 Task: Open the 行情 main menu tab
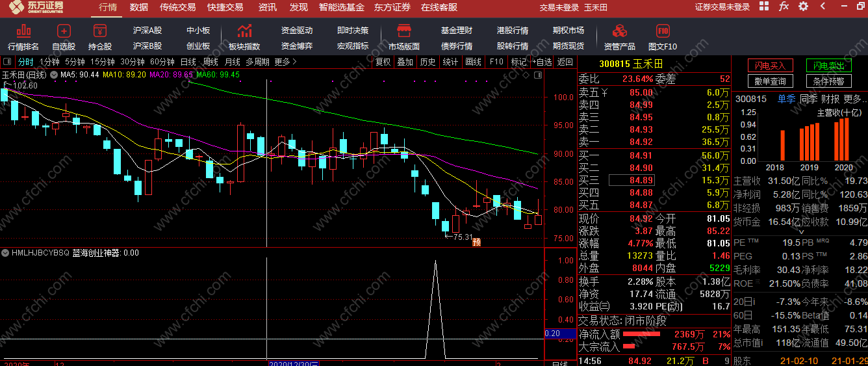(x=108, y=7)
